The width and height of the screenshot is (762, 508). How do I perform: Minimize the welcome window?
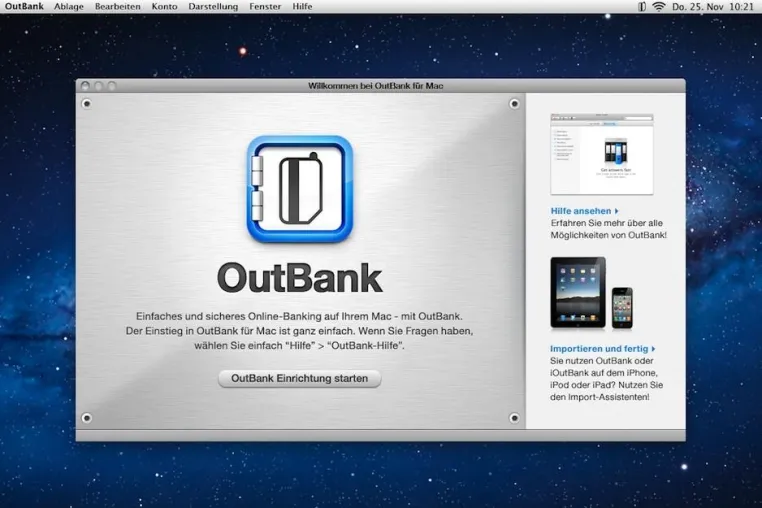tap(99, 86)
